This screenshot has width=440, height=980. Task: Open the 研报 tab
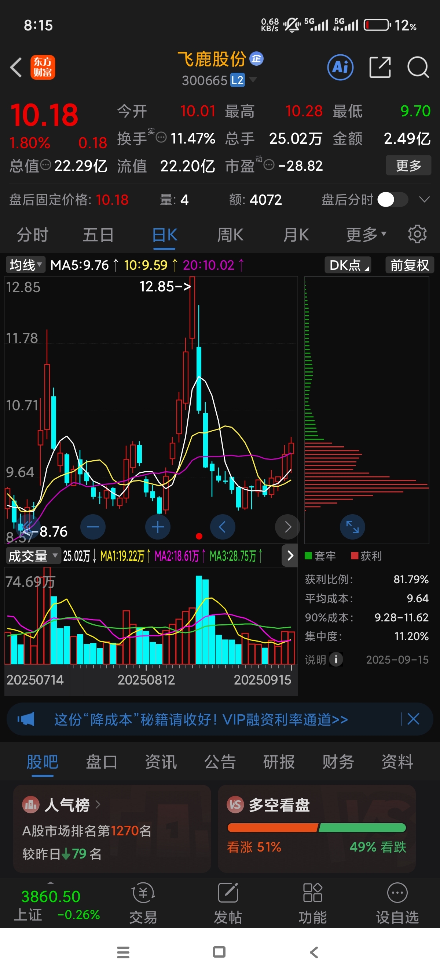click(x=279, y=762)
